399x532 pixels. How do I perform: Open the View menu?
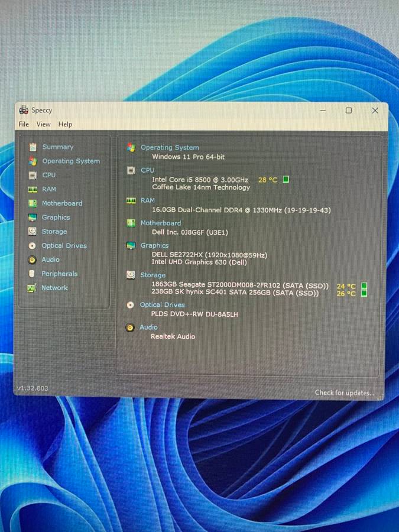click(43, 124)
